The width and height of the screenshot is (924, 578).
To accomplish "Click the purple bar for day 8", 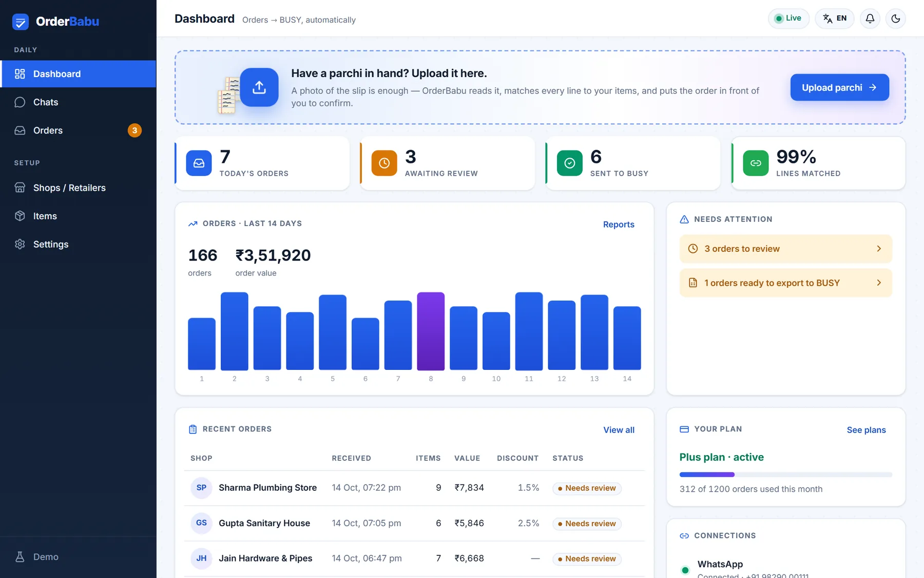I will tap(431, 331).
